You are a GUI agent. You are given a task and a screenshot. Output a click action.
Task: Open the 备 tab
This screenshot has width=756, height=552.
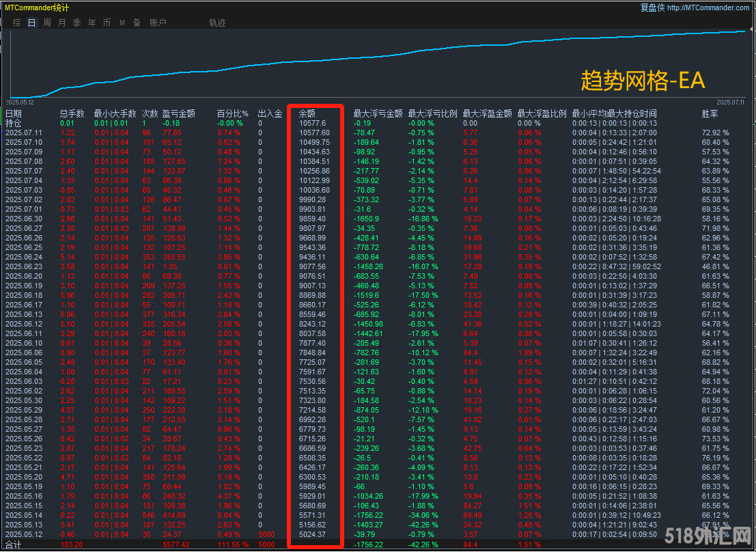[137, 23]
